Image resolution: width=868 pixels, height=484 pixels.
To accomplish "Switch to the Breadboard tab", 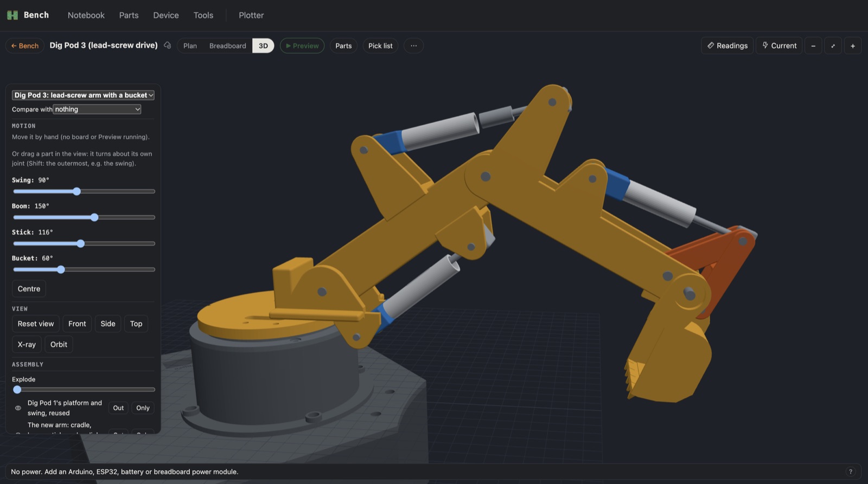I will (x=227, y=46).
